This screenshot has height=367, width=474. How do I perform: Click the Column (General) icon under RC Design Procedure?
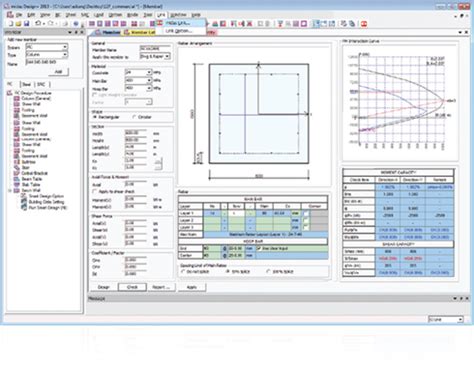[x=16, y=99]
